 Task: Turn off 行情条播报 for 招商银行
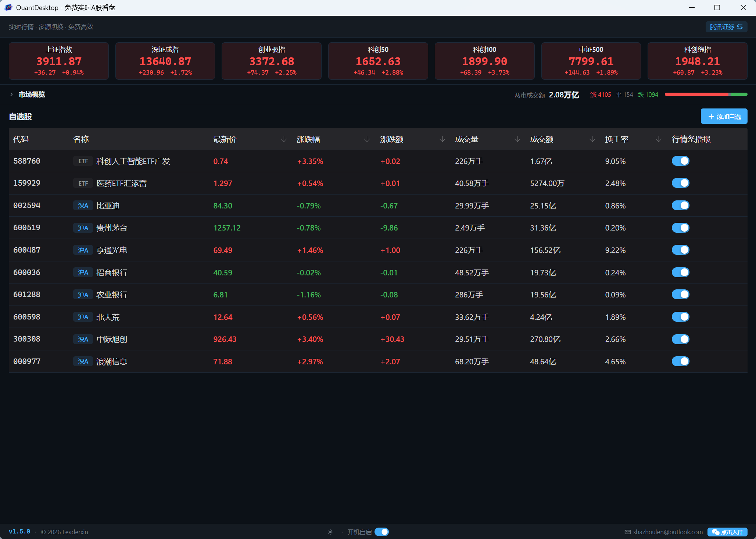(680, 272)
